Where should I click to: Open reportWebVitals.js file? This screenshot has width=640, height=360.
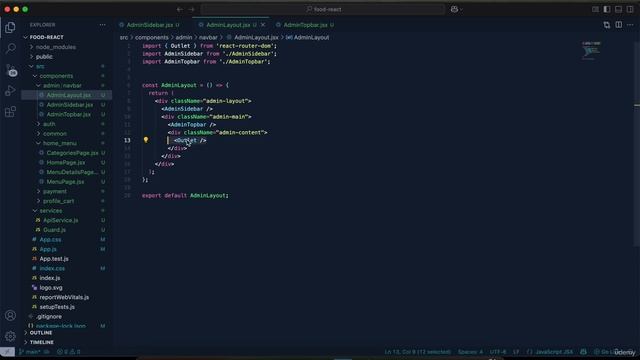64,297
